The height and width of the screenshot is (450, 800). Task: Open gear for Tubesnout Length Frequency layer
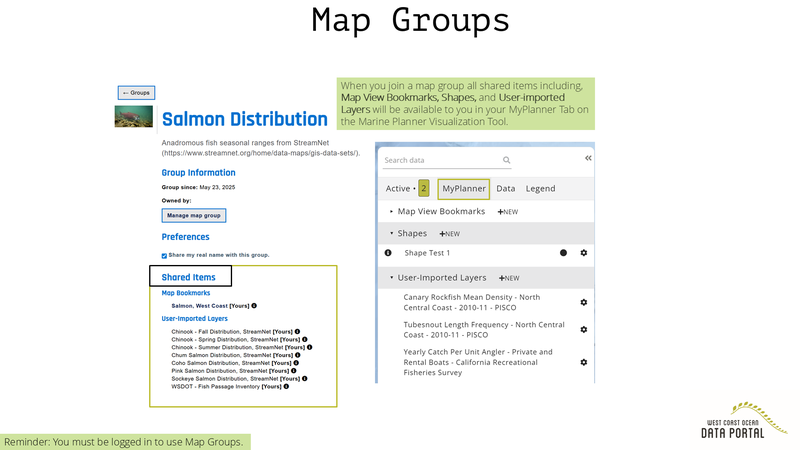(x=584, y=330)
